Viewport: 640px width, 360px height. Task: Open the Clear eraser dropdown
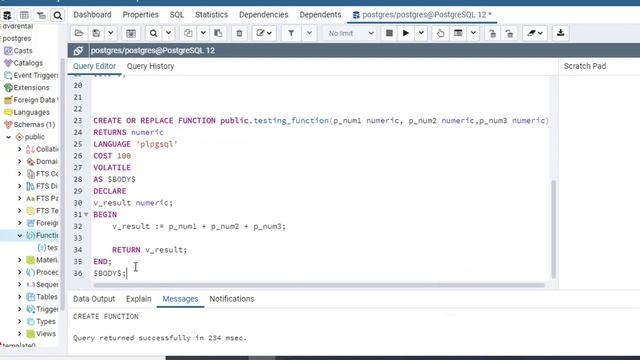point(535,33)
